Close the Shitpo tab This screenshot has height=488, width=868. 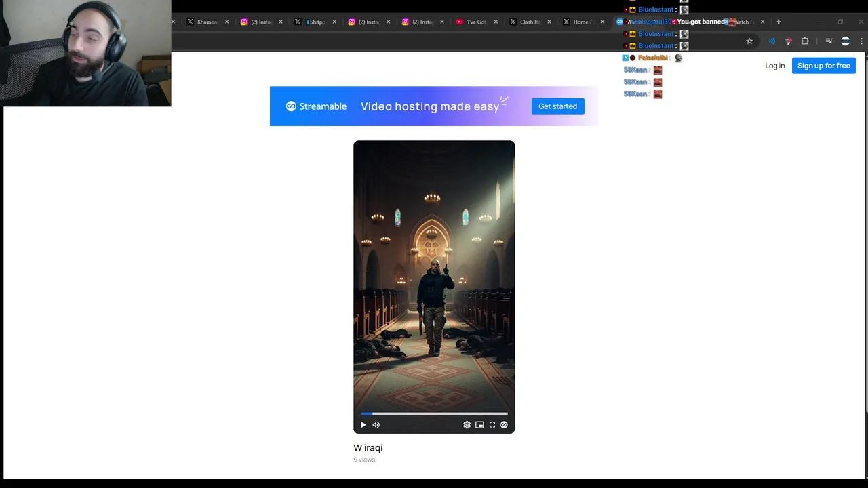point(334,22)
